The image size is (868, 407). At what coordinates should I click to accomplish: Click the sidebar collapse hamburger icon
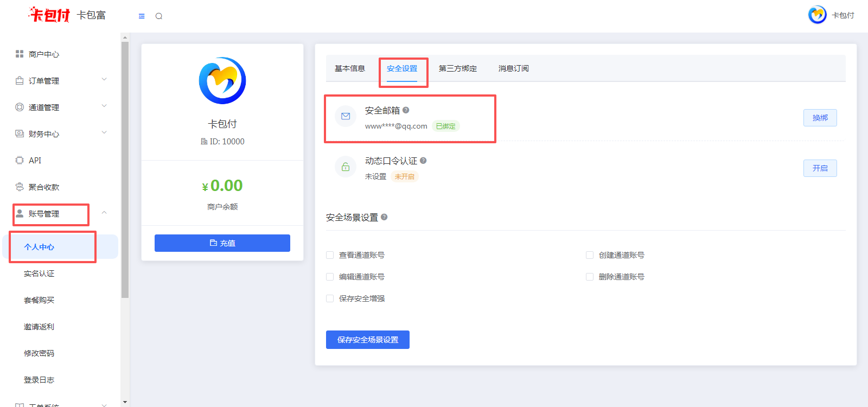(x=142, y=16)
